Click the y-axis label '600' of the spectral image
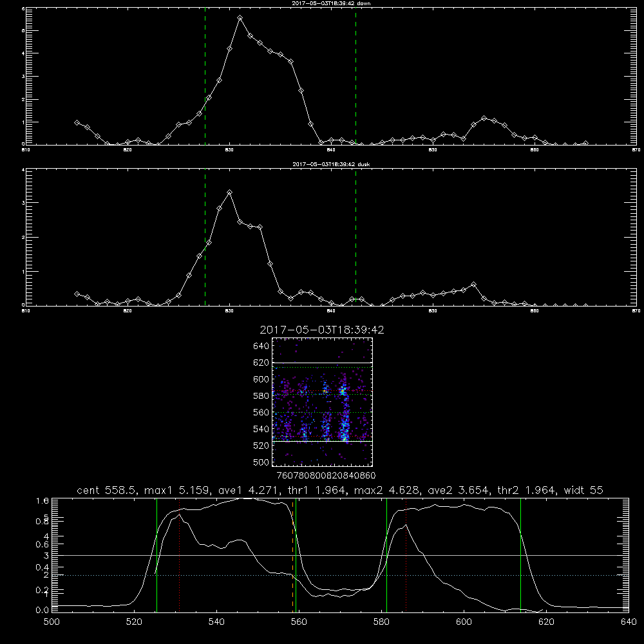Viewport: 644px width, 644px height. click(x=261, y=379)
